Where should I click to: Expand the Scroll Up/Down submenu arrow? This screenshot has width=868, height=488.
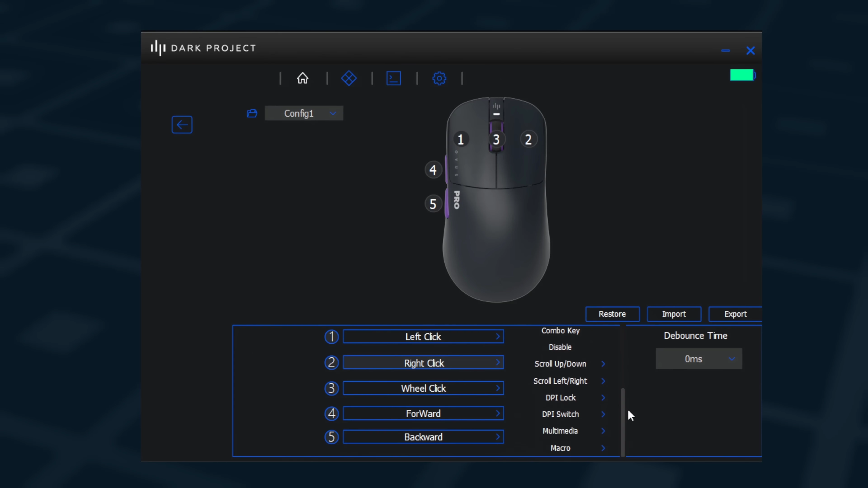603,364
